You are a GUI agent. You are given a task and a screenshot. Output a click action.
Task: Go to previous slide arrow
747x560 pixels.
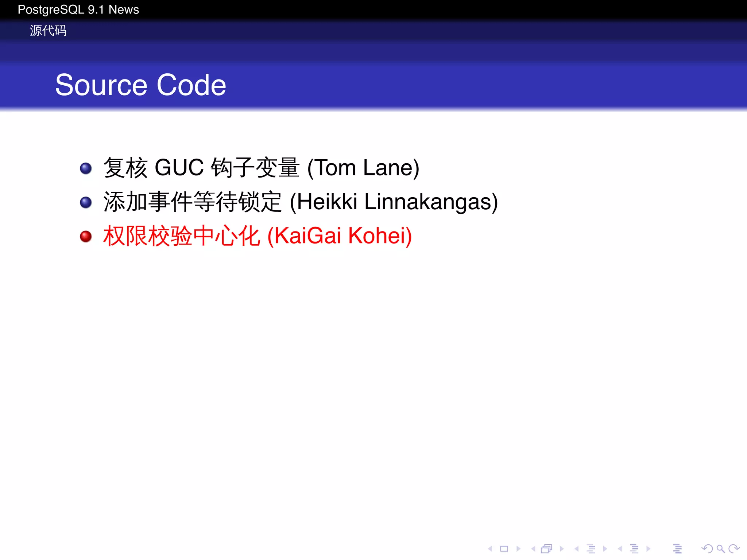490,549
